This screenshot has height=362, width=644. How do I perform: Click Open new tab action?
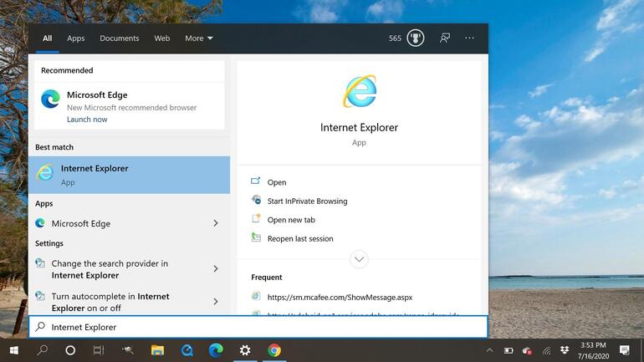coord(291,220)
